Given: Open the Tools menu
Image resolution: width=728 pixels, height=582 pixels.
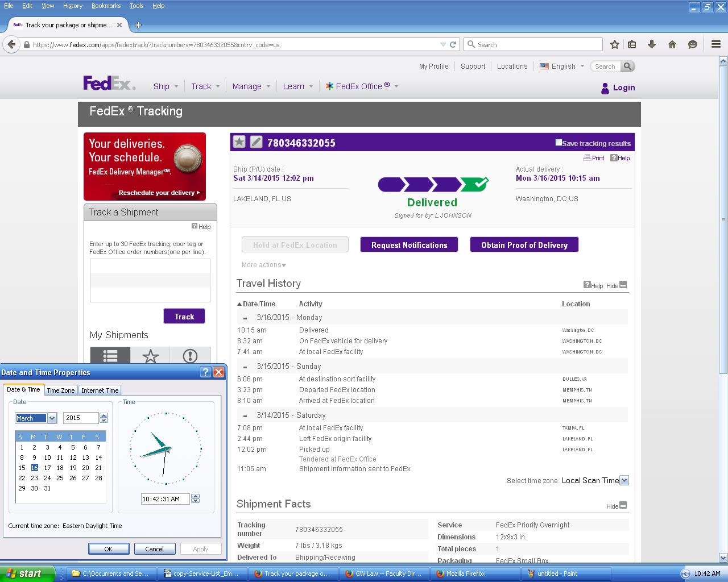Looking at the screenshot, I should (x=136, y=6).
